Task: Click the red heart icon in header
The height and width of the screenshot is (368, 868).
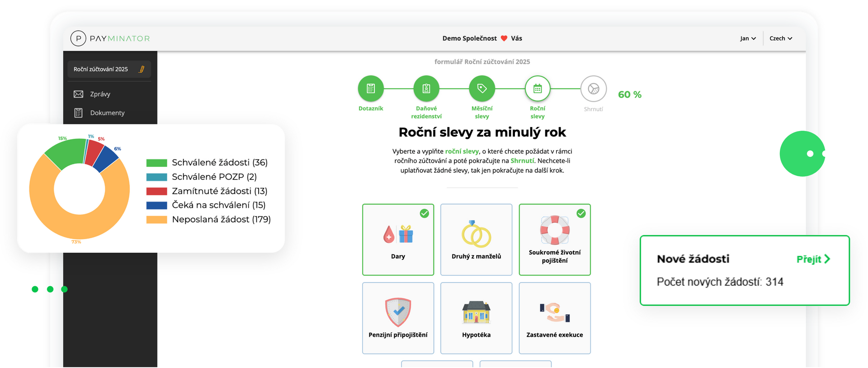Action: click(x=504, y=38)
